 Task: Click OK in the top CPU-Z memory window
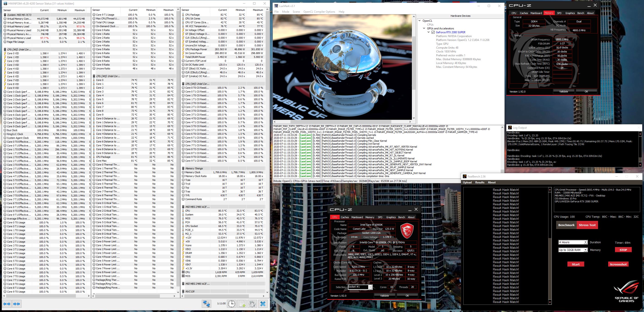[x=586, y=92]
